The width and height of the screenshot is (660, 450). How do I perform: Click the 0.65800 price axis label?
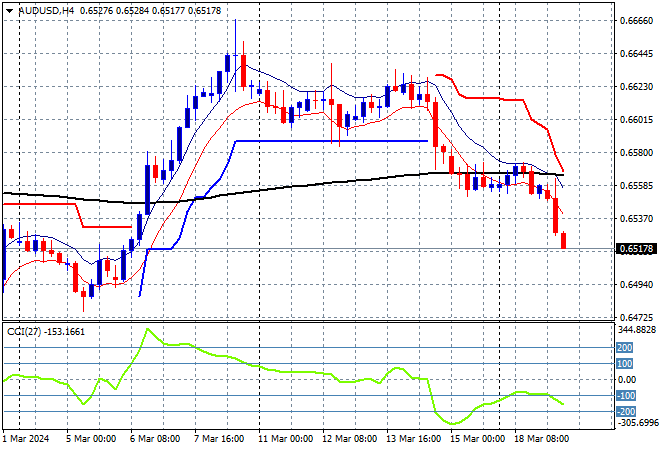[x=636, y=153]
